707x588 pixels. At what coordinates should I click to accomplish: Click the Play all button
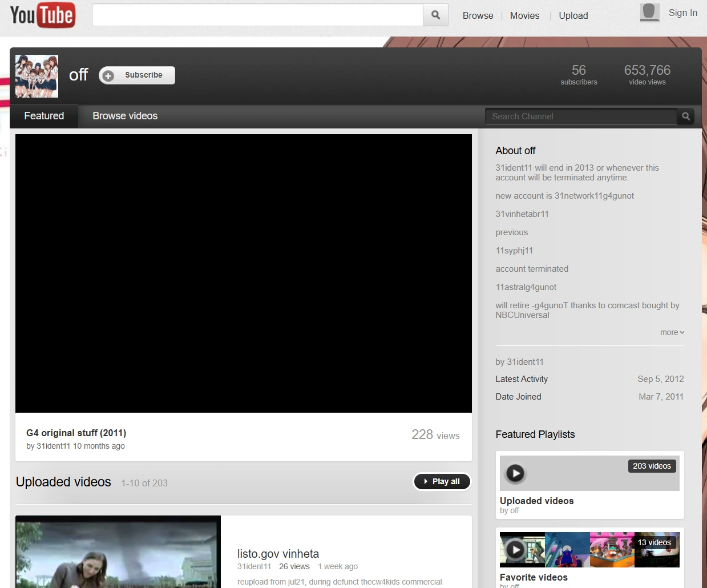(442, 482)
